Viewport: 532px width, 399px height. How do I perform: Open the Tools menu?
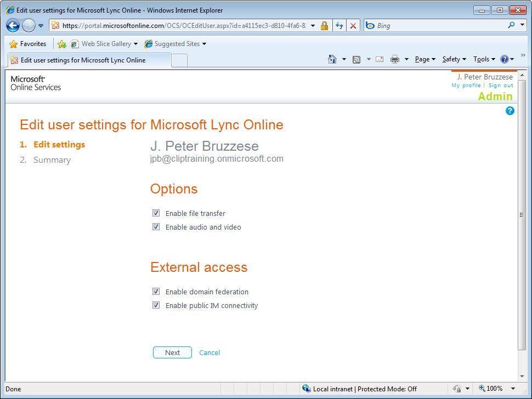pos(484,59)
